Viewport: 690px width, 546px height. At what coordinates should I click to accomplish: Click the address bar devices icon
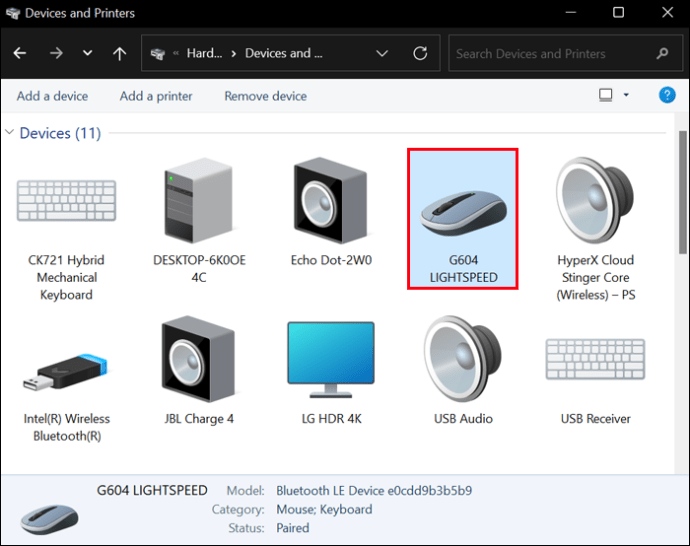[x=158, y=54]
